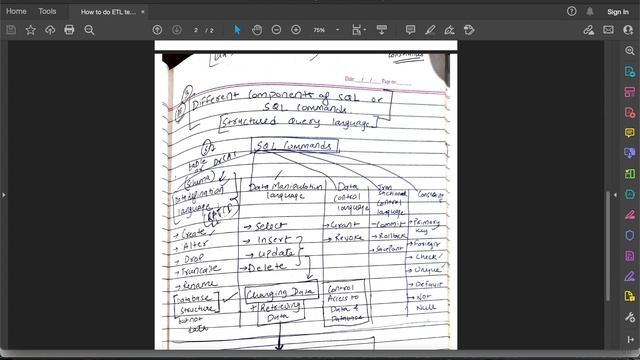Click the vertical document scrollbar
This screenshot has width=640, height=360.
click(x=607, y=246)
